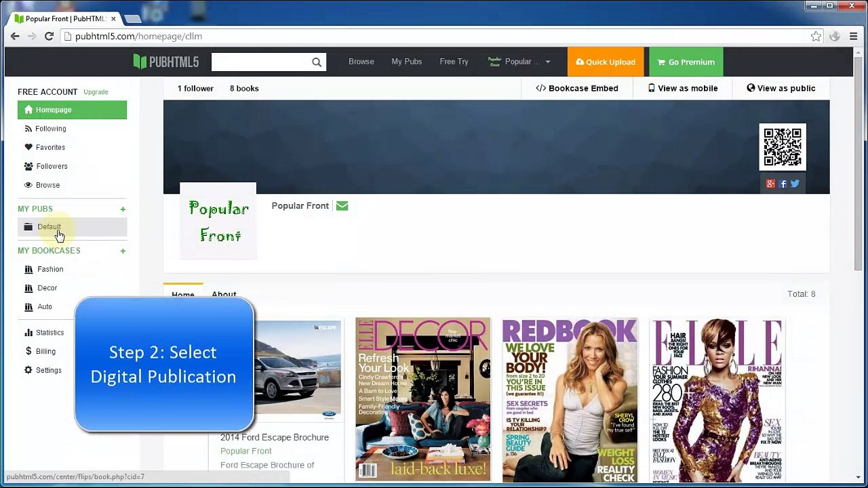Open the Decor bookcase

point(47,288)
